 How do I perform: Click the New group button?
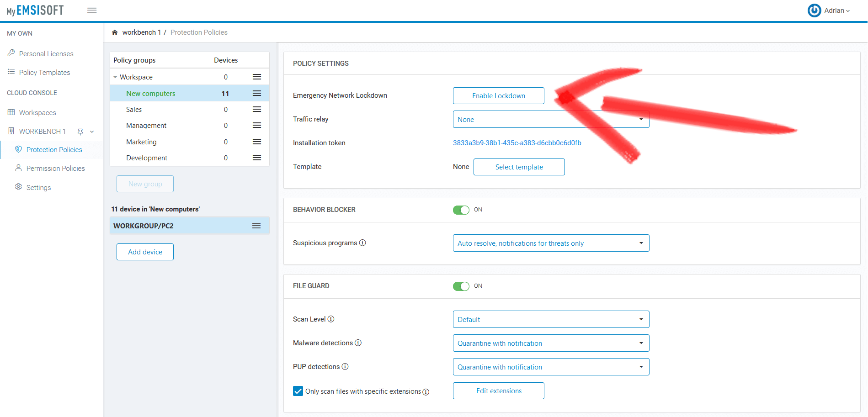[145, 184]
